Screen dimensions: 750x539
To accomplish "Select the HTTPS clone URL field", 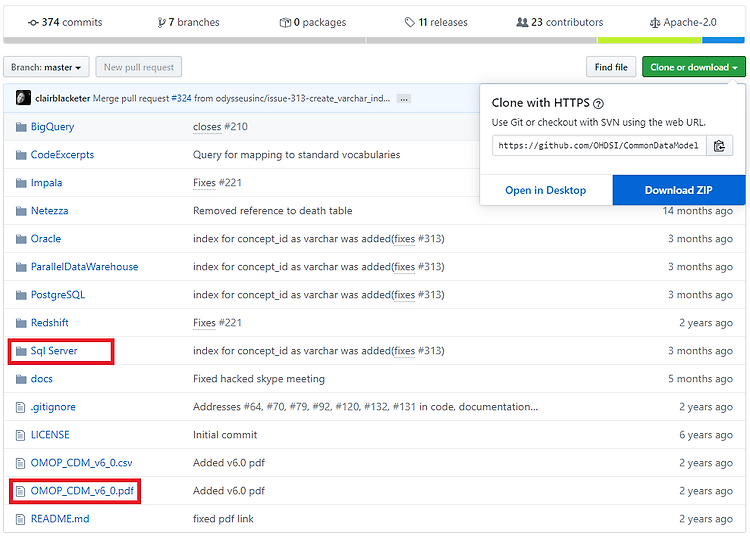I will pos(599,146).
